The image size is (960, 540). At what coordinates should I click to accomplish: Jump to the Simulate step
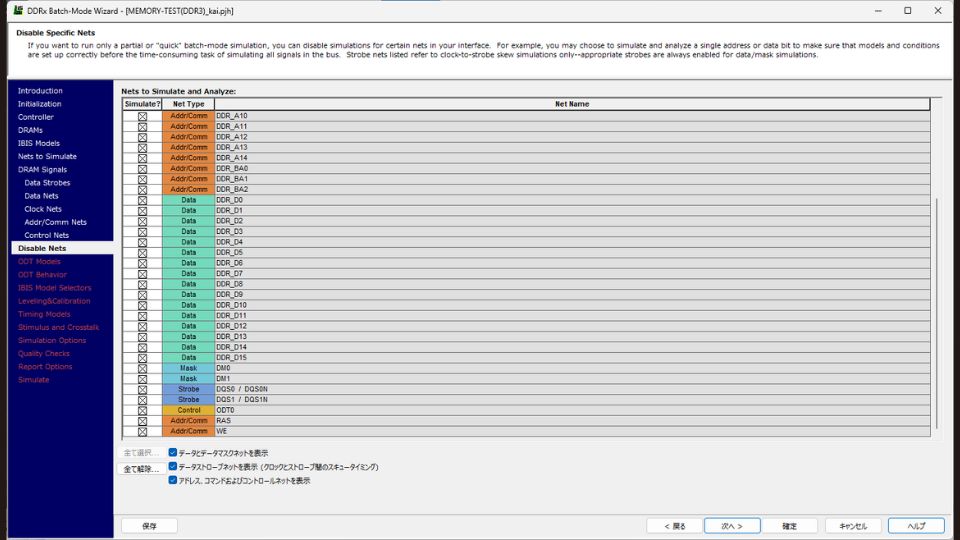[33, 379]
